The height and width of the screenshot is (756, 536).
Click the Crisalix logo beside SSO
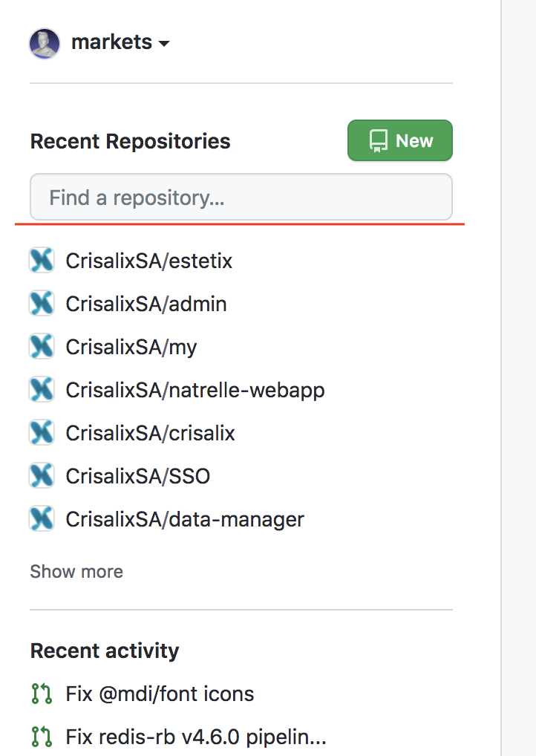click(42, 475)
